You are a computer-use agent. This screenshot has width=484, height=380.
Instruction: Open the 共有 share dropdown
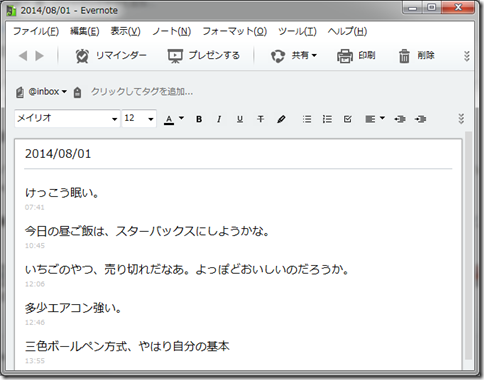293,56
